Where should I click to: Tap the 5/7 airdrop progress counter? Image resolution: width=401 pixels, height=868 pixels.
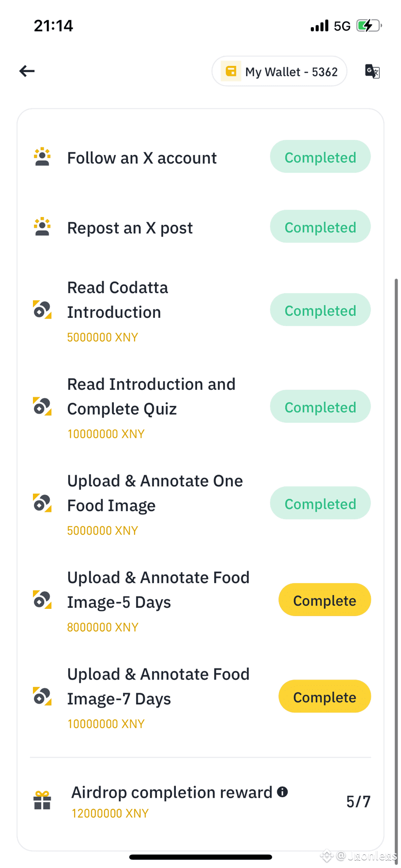pyautogui.click(x=358, y=802)
